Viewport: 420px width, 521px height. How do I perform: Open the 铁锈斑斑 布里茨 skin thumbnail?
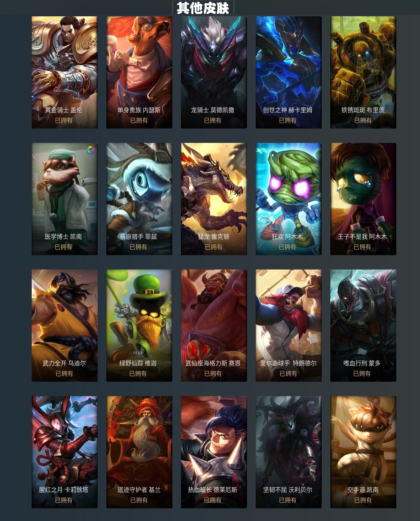[x=363, y=72]
